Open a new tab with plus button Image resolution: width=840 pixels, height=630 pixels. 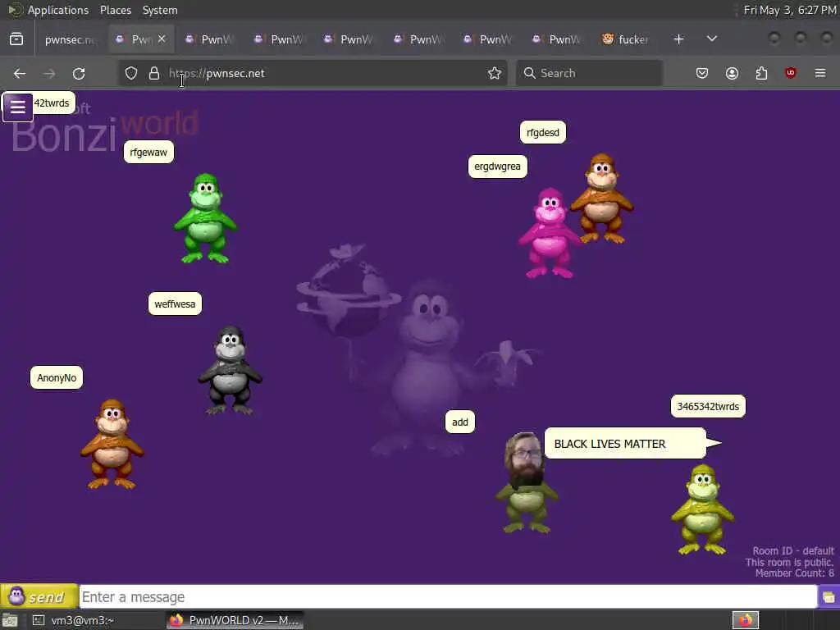678,39
